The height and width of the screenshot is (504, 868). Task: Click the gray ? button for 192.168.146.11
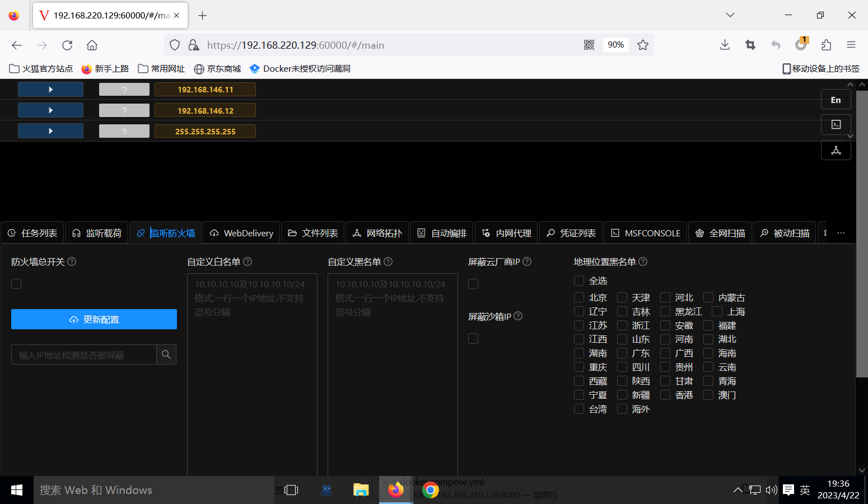pos(124,88)
